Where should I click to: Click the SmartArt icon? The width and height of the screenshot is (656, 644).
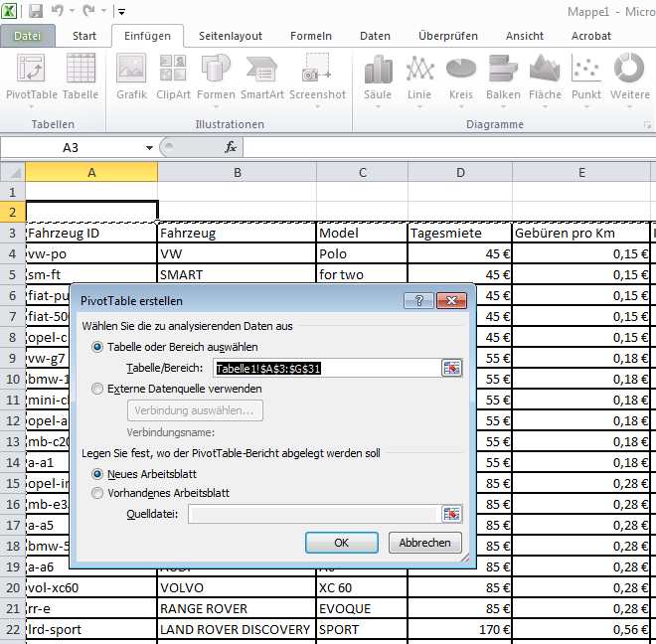[261, 76]
